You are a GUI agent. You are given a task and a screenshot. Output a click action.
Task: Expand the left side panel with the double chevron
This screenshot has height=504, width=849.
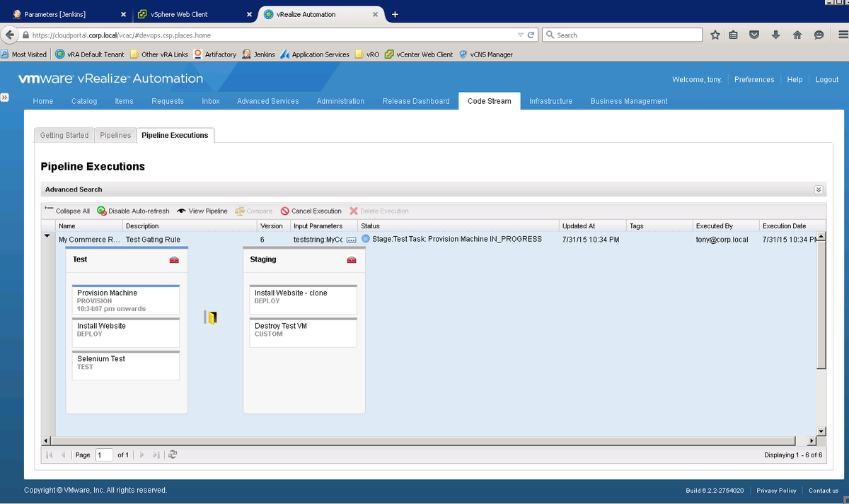click(4, 97)
